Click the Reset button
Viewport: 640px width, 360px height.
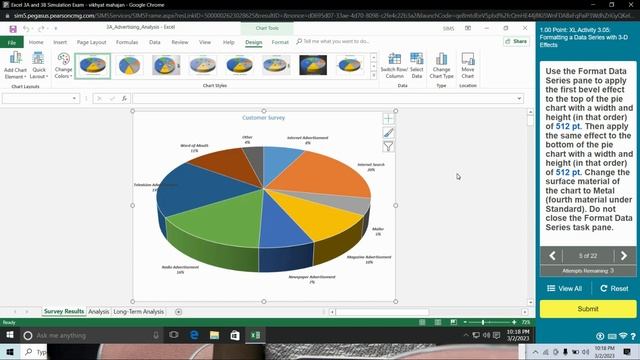click(x=614, y=289)
